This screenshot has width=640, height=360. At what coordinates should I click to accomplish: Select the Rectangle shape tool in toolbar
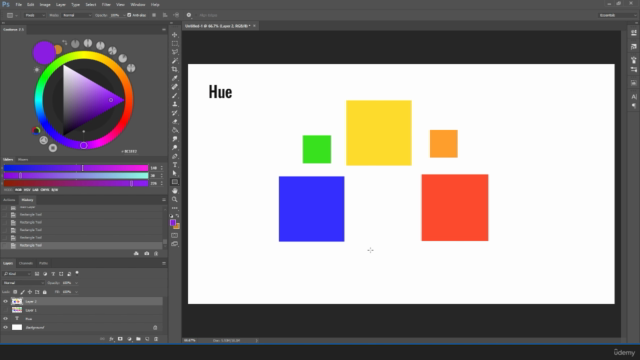pos(175,182)
